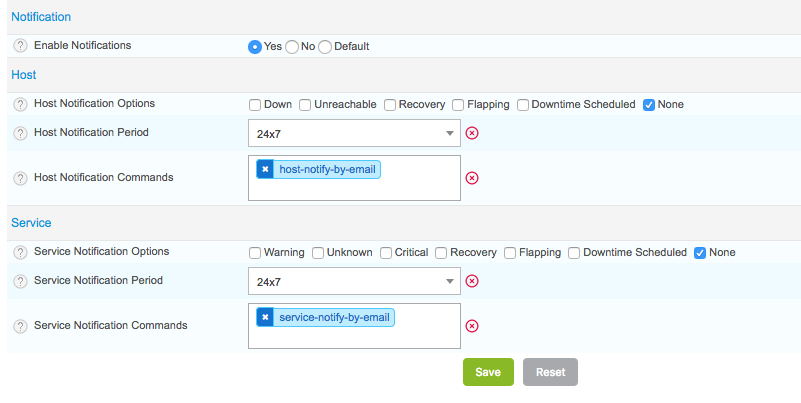Clear the Service Notification Commands field
Viewport: 801px width, 403px height.
pos(472,326)
